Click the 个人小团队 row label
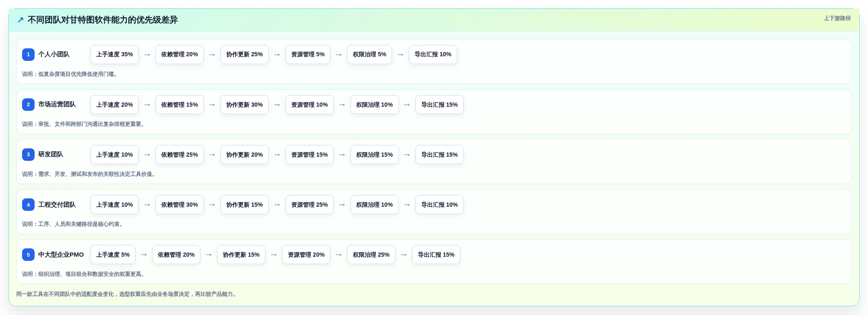The image size is (868, 315). coord(54,55)
